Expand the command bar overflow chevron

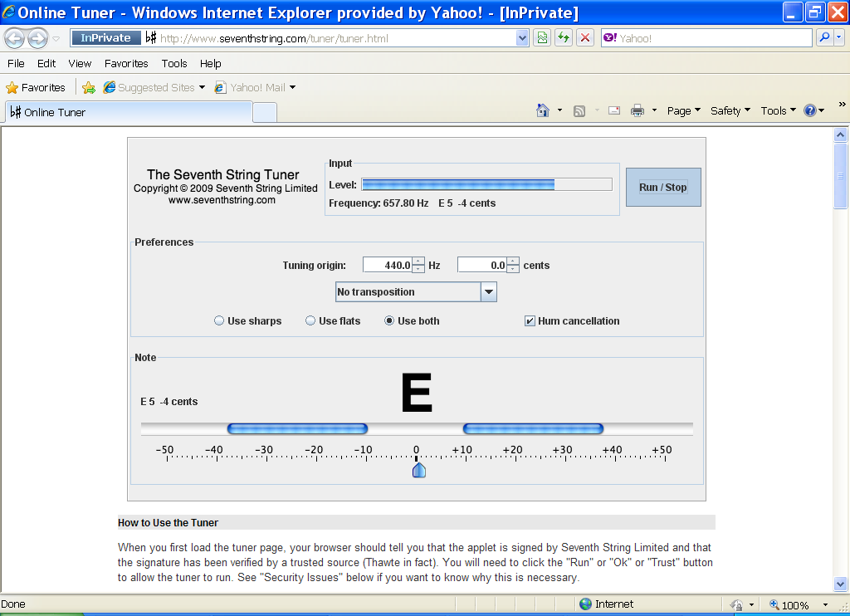842,104
